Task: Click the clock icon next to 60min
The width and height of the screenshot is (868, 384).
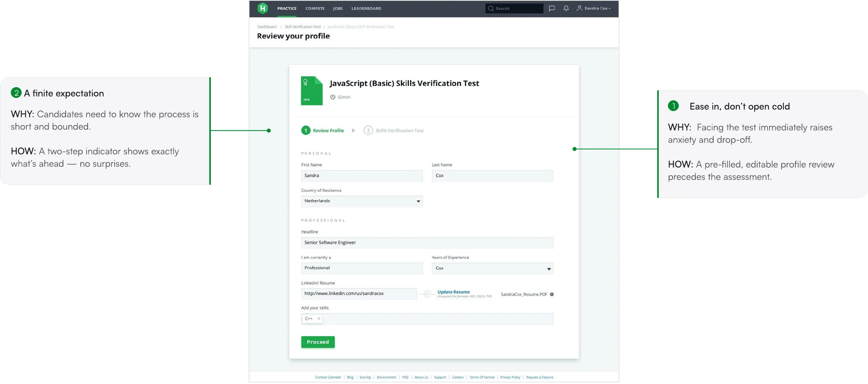Action: (332, 97)
